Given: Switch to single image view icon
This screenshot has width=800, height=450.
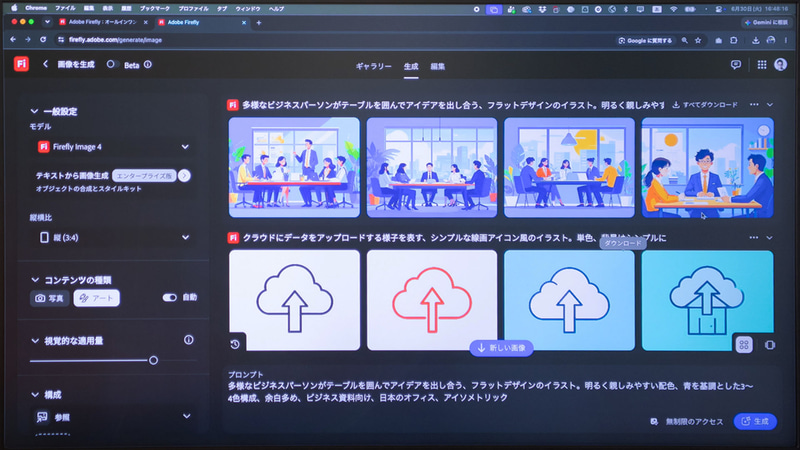Looking at the screenshot, I should (770, 345).
